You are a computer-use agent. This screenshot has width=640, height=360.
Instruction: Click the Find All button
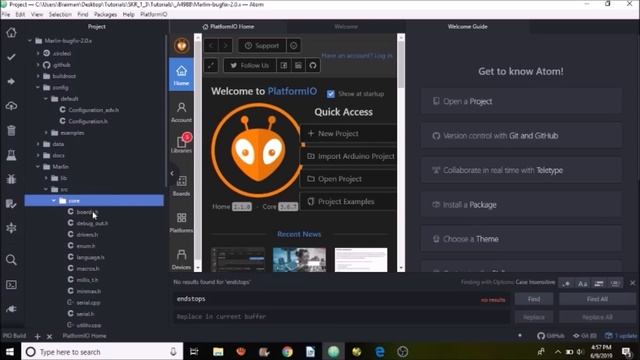point(597,299)
